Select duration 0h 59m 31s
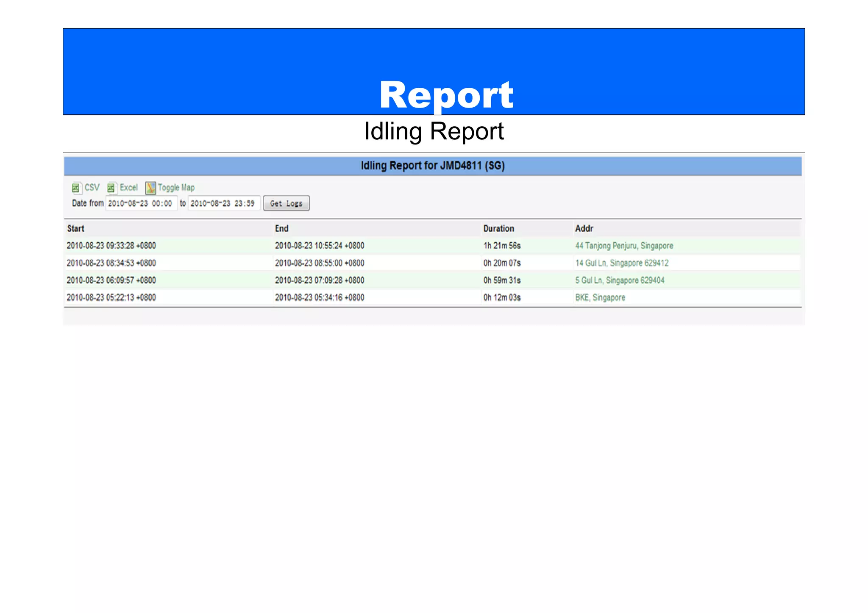This screenshot has width=868, height=613. click(x=502, y=280)
